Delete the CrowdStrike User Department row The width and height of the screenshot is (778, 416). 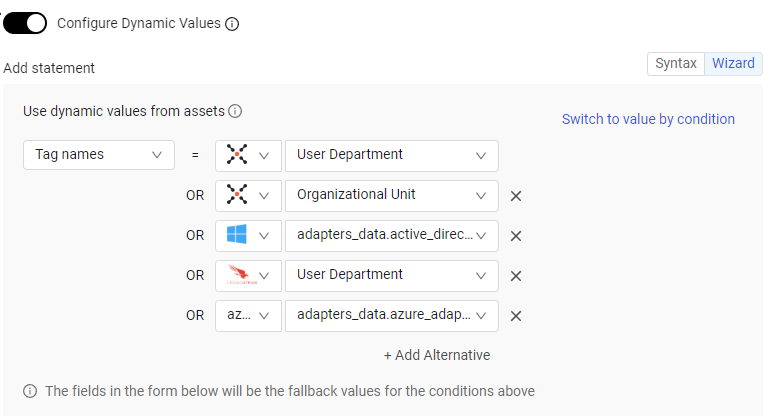(x=516, y=276)
